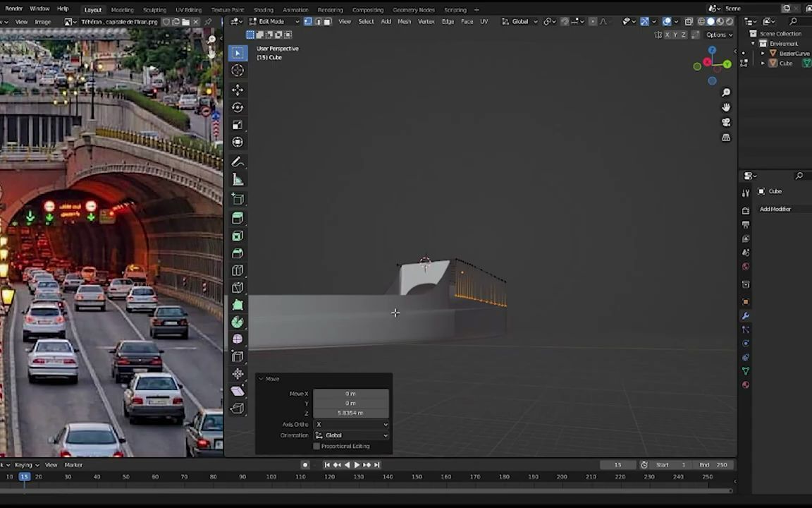
Task: Click the Add Modifier button
Action: pyautogui.click(x=775, y=209)
